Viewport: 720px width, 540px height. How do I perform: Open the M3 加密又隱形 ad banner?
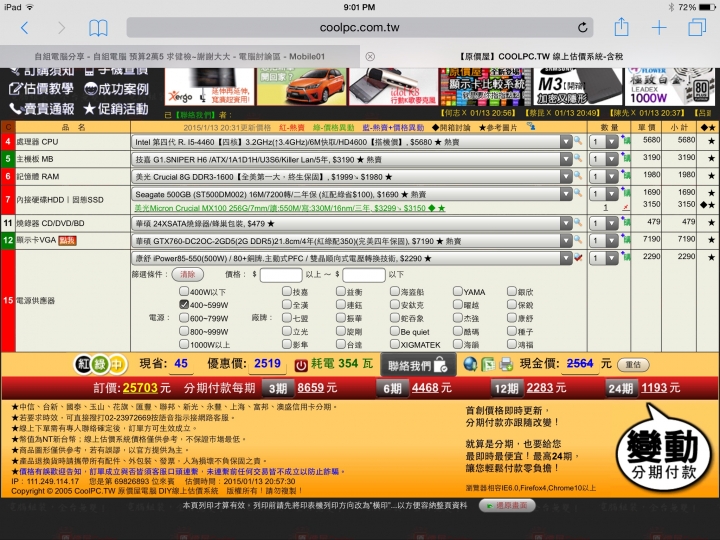click(x=577, y=86)
